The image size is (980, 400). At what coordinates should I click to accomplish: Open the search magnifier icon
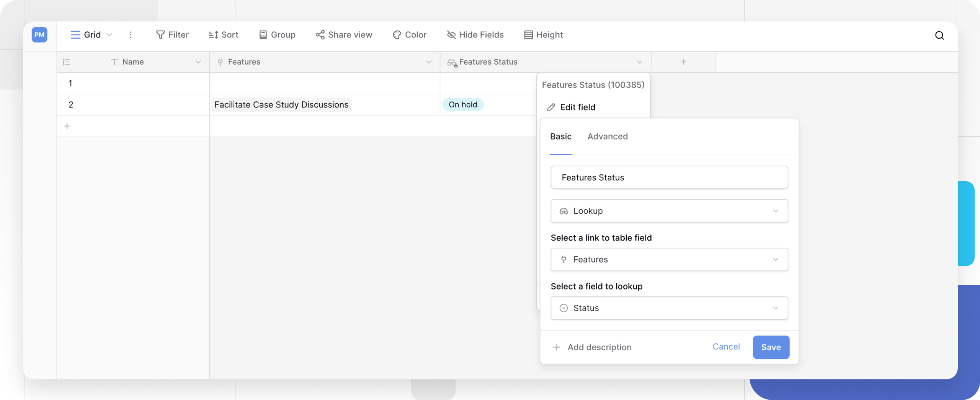point(939,36)
